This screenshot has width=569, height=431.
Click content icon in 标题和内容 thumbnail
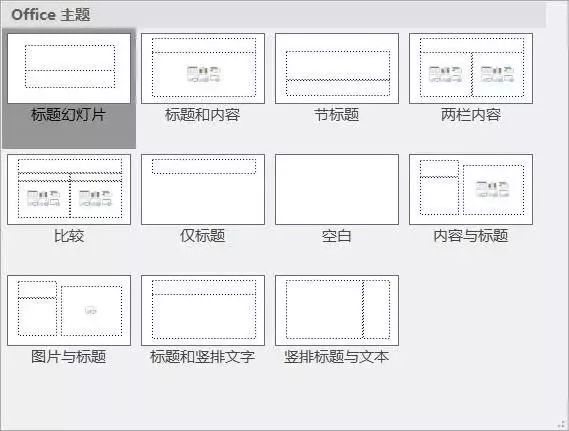point(203,74)
